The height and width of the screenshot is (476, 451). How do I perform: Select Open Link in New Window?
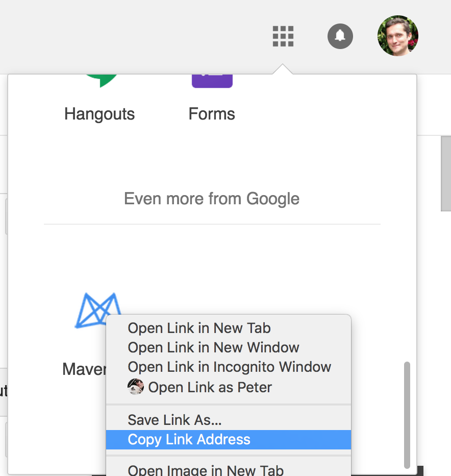tap(213, 348)
